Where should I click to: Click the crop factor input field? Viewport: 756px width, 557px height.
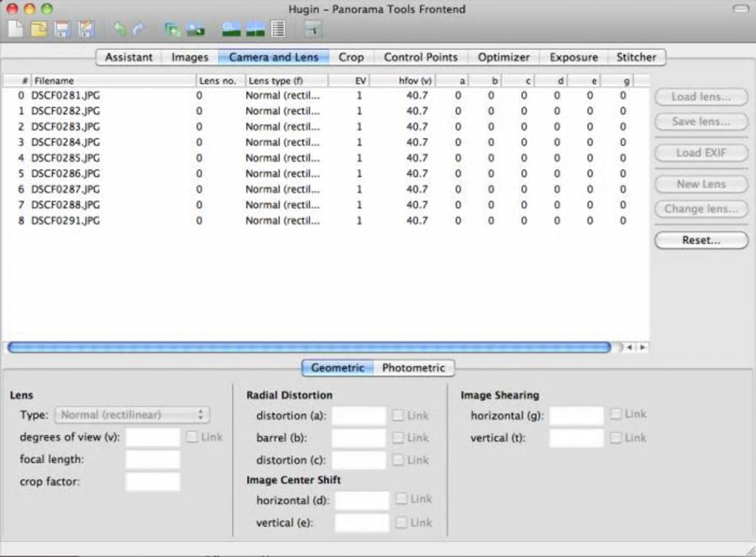(x=153, y=482)
